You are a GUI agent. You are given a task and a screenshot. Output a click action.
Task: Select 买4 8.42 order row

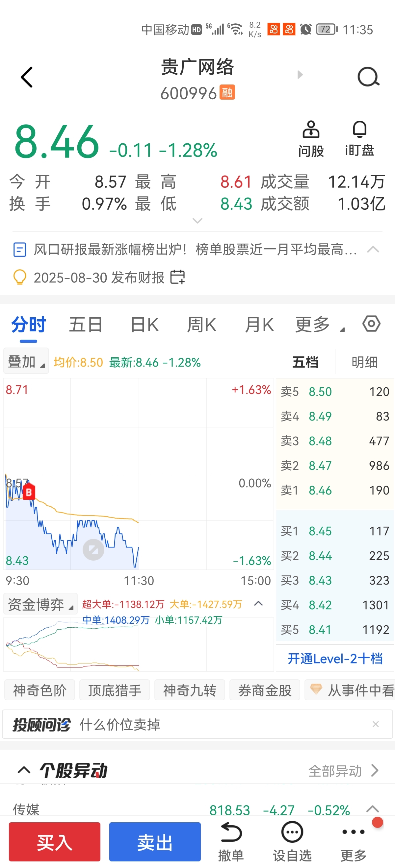(x=335, y=605)
